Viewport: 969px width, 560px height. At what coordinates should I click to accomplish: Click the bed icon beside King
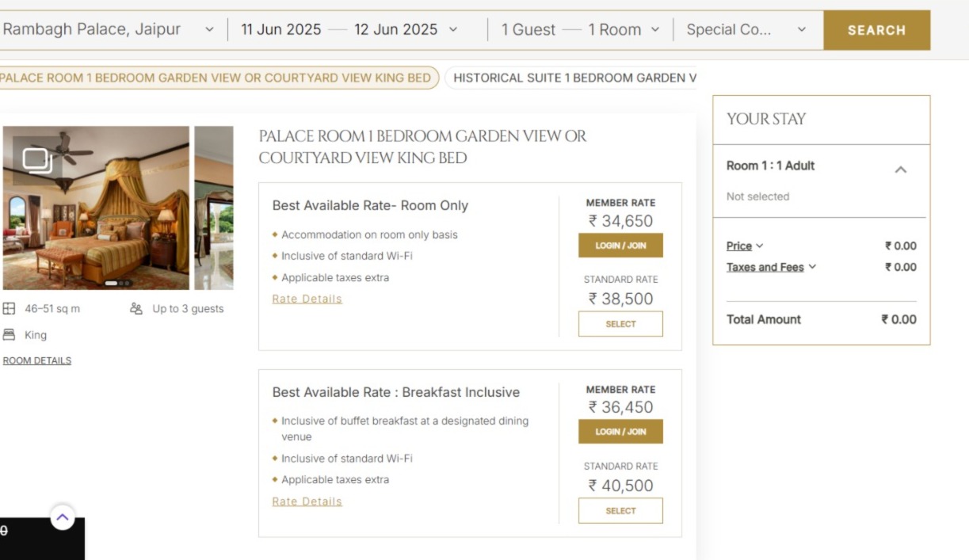click(9, 334)
